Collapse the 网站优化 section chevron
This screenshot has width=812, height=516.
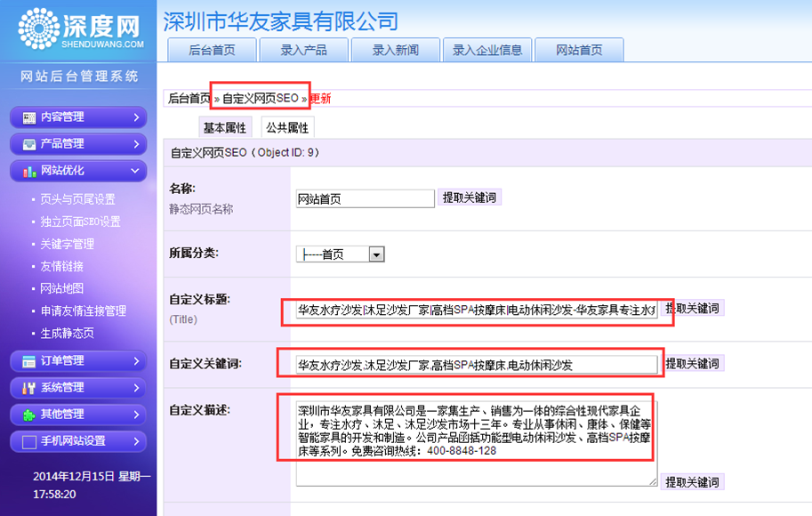(x=135, y=171)
